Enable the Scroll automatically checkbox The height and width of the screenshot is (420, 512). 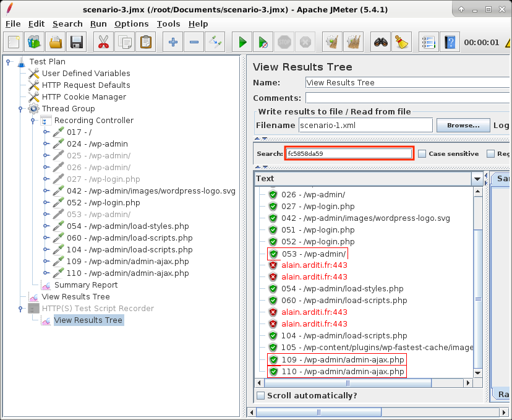tap(261, 395)
